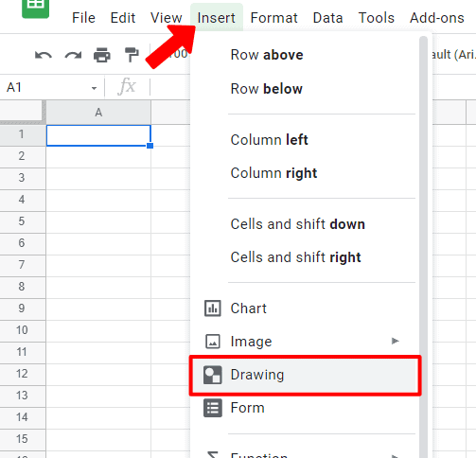This screenshot has width=476, height=458.
Task: Select row 15 header
Action: (22, 439)
